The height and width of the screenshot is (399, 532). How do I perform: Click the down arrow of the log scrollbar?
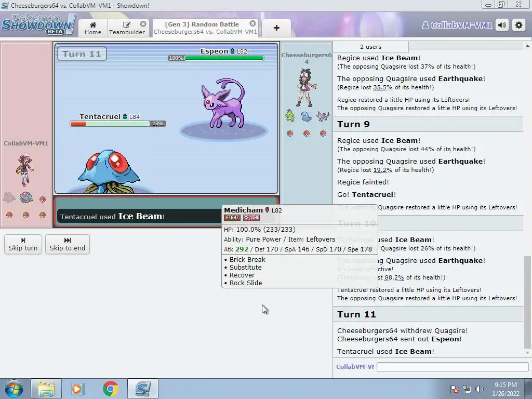coord(527,353)
